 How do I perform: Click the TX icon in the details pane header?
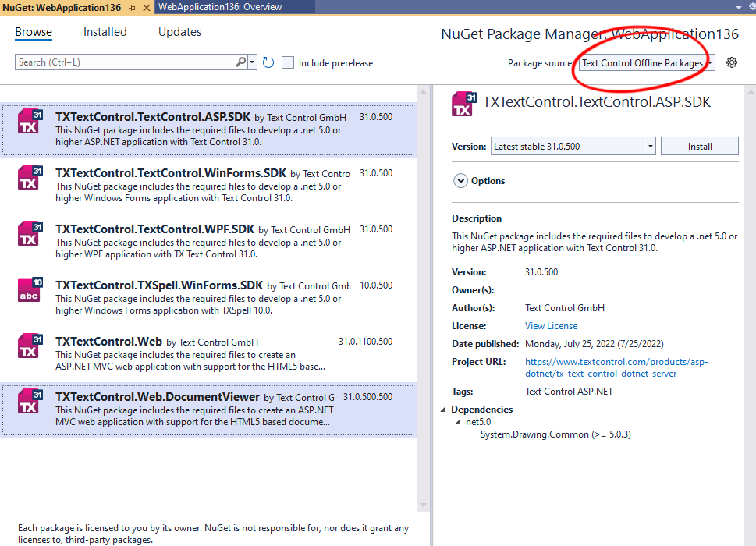(x=464, y=104)
